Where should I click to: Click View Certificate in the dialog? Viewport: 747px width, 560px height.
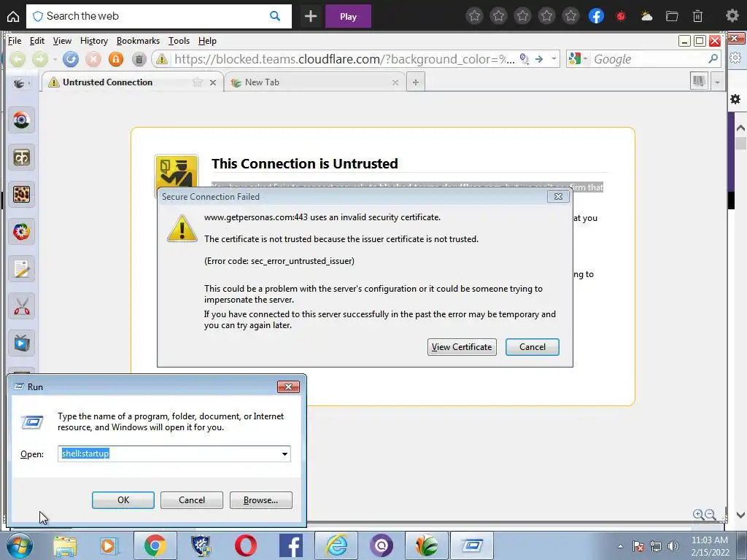pos(462,347)
